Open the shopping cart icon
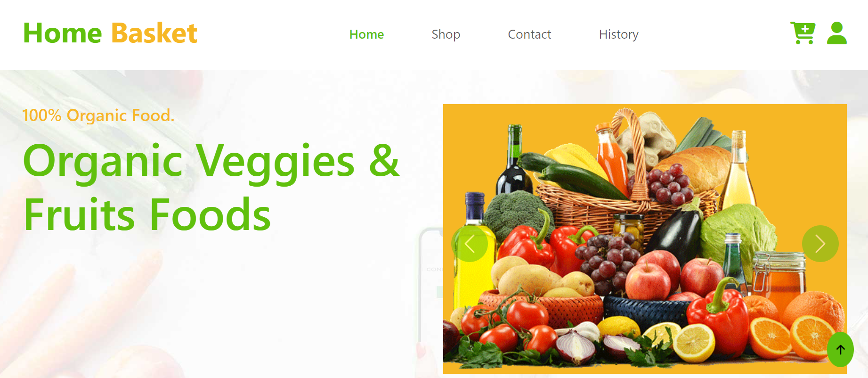The image size is (868, 378). pos(803,33)
